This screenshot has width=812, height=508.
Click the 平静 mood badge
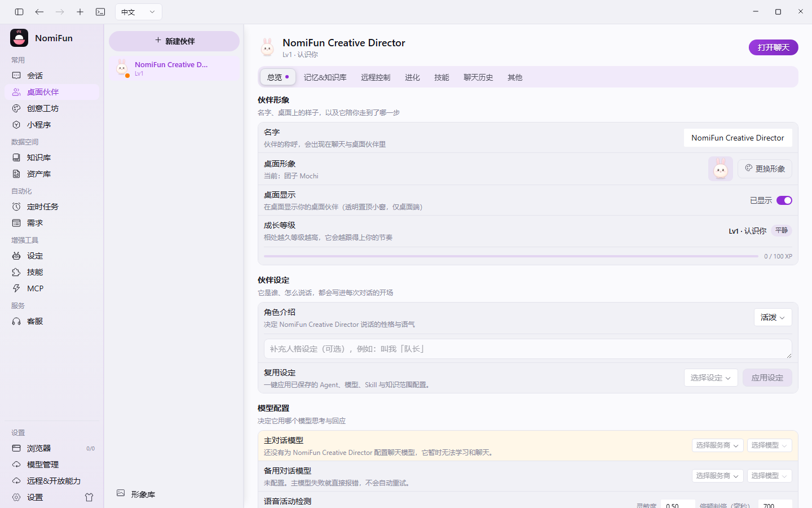[782, 230]
